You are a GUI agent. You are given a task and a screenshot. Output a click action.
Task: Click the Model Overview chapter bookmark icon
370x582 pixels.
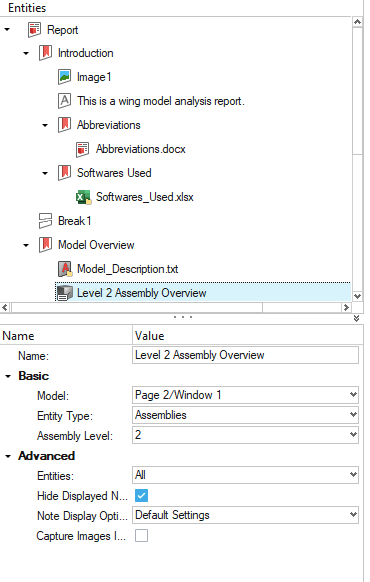tap(45, 245)
